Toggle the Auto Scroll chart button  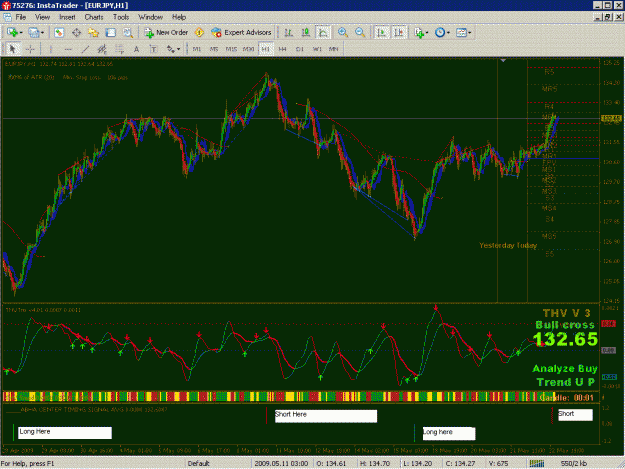[382, 32]
